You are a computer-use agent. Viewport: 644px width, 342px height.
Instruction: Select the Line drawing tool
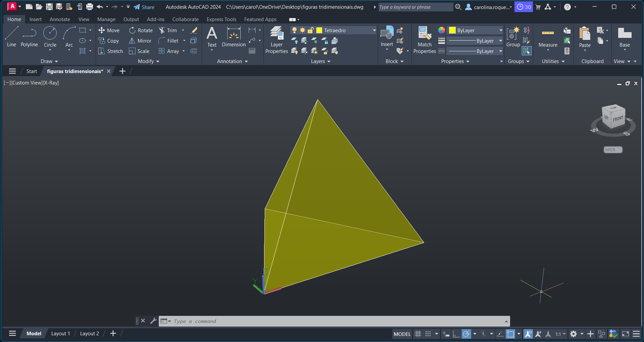(x=11, y=37)
